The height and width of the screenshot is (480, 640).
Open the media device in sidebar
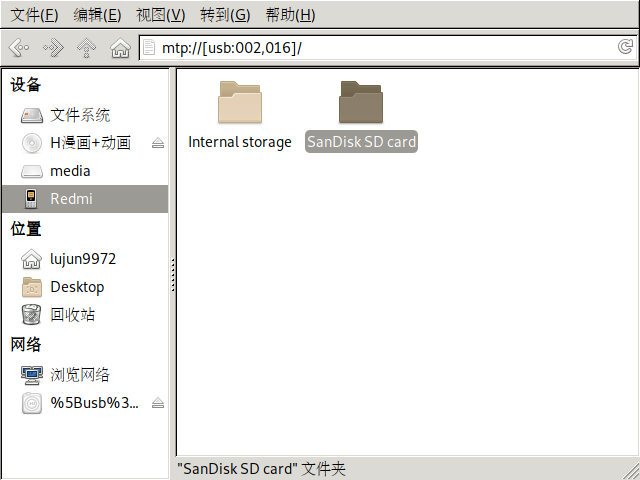pos(85,171)
